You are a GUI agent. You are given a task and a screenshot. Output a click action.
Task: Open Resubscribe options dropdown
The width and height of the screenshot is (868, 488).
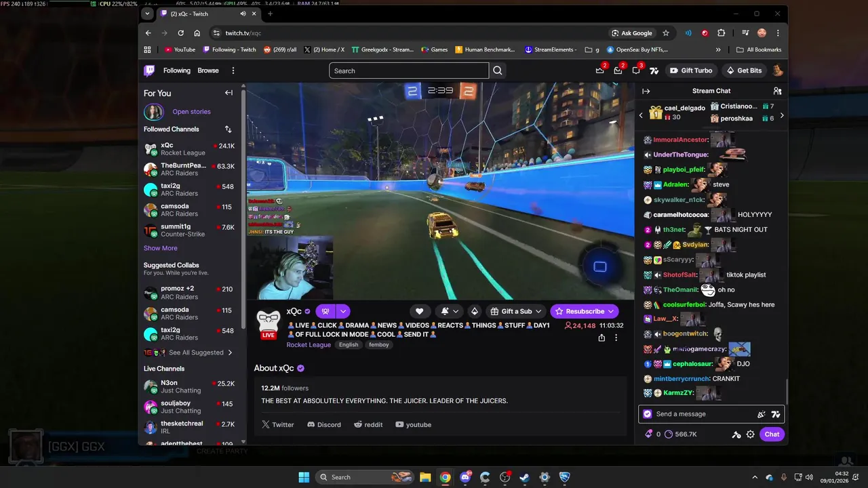pyautogui.click(x=611, y=311)
